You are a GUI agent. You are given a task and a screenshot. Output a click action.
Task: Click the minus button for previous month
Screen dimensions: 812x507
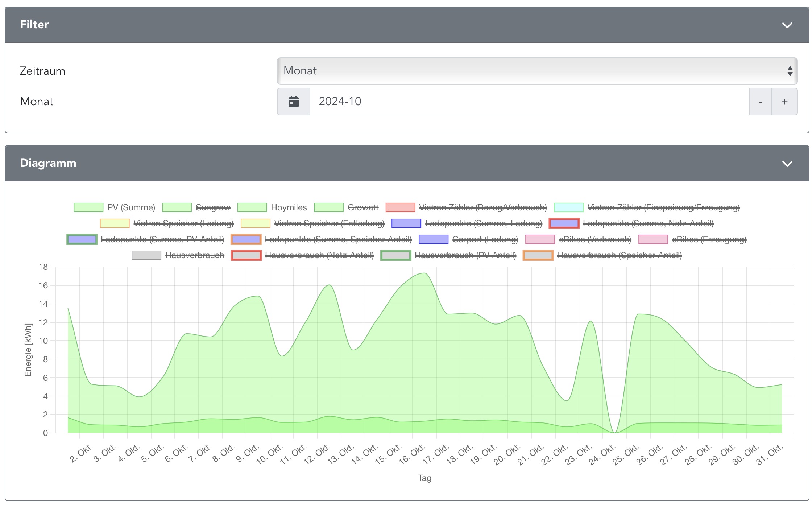[760, 102]
